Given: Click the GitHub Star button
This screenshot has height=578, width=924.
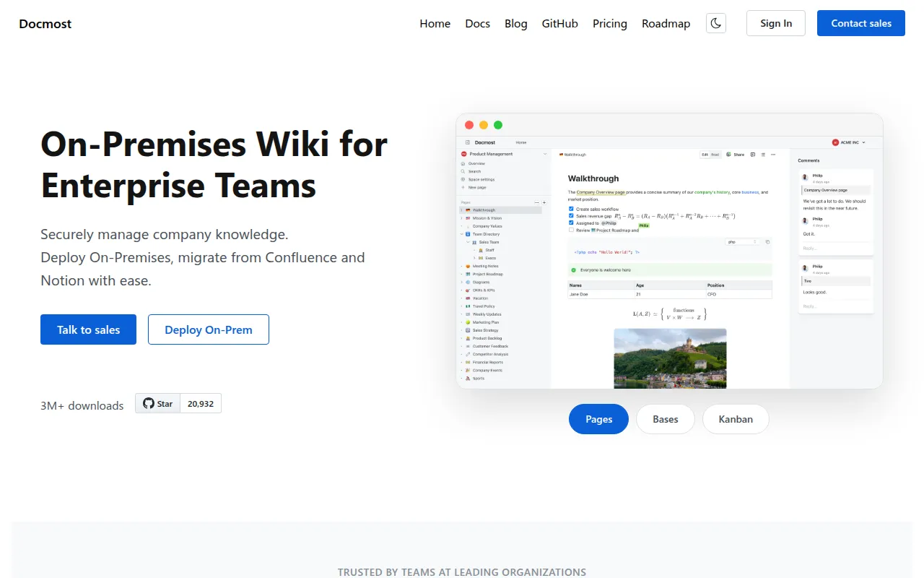Looking at the screenshot, I should click(157, 403).
